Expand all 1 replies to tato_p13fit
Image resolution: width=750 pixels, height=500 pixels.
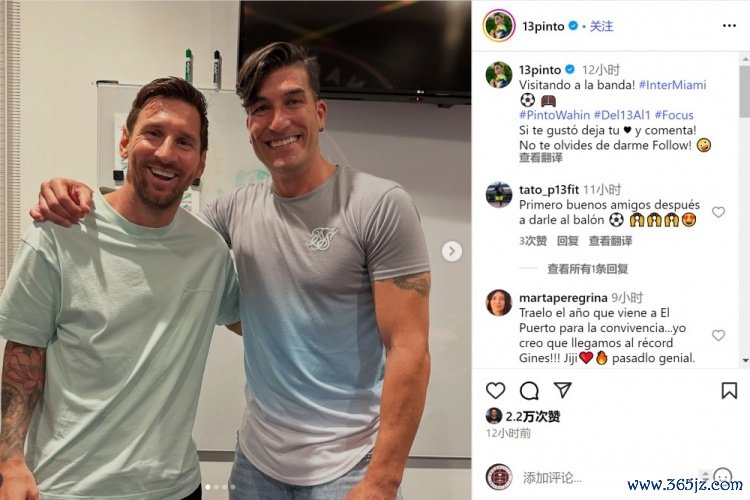tap(588, 269)
